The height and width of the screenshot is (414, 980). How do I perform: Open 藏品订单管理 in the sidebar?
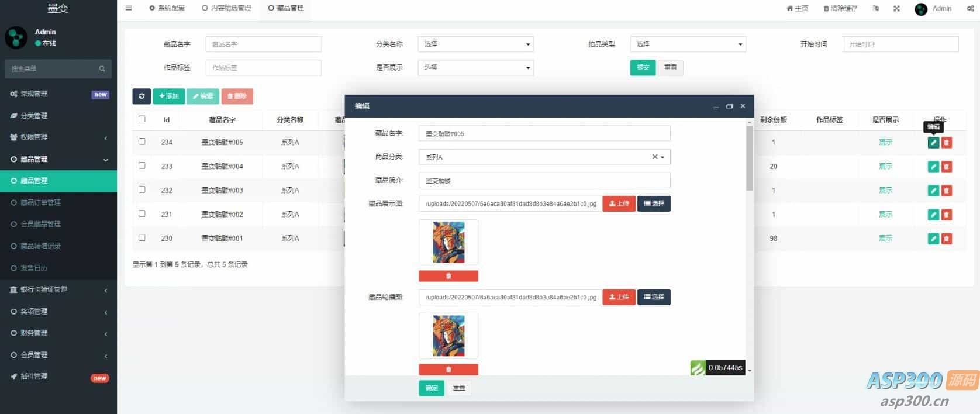[41, 203]
